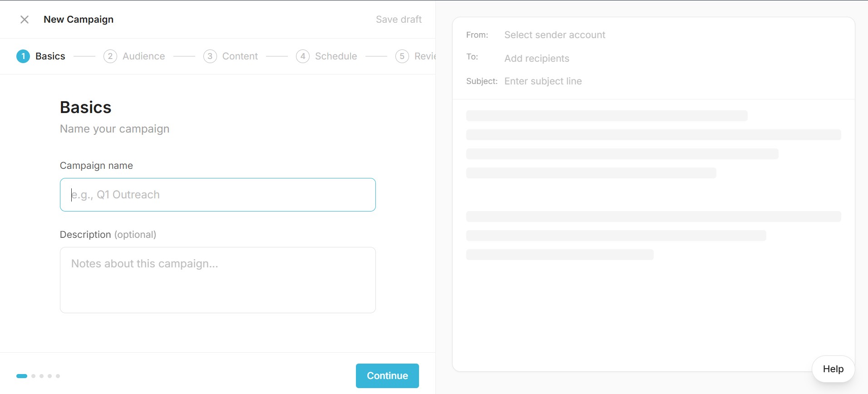868x394 pixels.
Task: Click Add recipients in To row
Action: pos(537,59)
